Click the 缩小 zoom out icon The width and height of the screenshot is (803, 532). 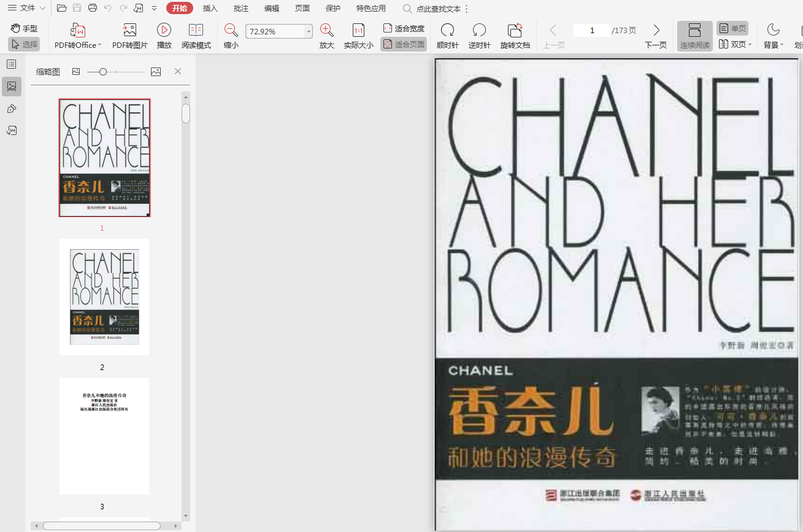tap(231, 31)
